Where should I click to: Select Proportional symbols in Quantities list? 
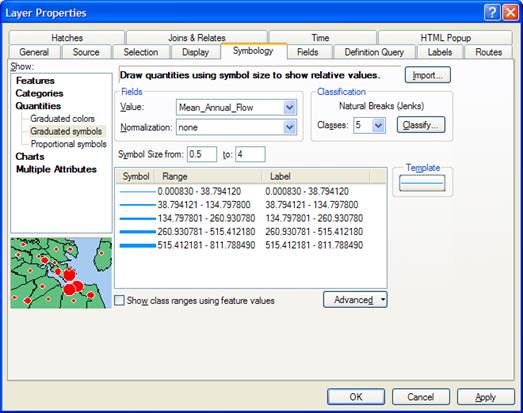[x=68, y=144]
